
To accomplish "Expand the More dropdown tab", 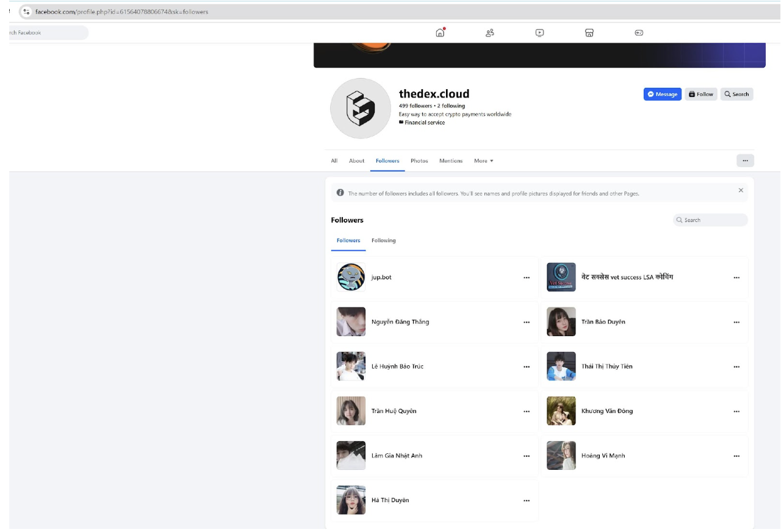I will coord(483,161).
